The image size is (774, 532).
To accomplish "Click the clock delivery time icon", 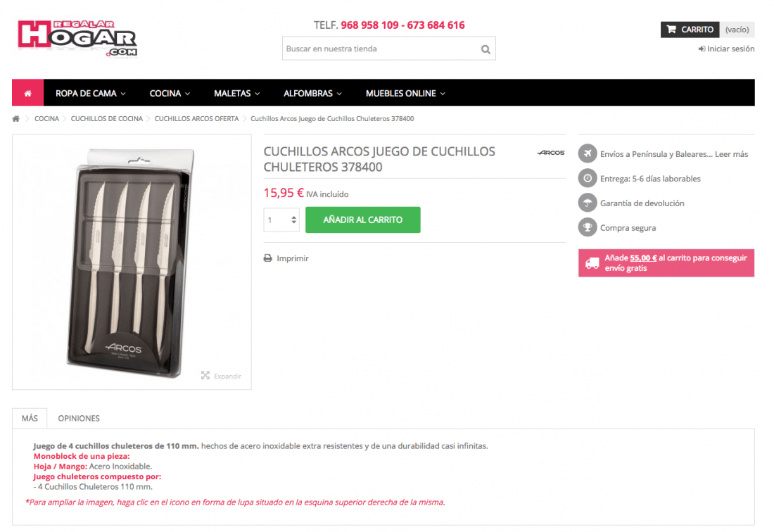I will [x=588, y=178].
